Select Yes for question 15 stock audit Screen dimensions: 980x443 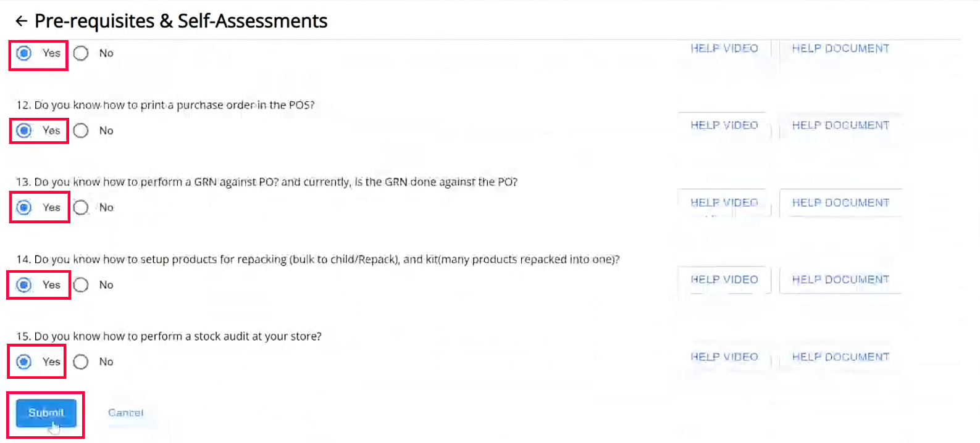coord(24,362)
